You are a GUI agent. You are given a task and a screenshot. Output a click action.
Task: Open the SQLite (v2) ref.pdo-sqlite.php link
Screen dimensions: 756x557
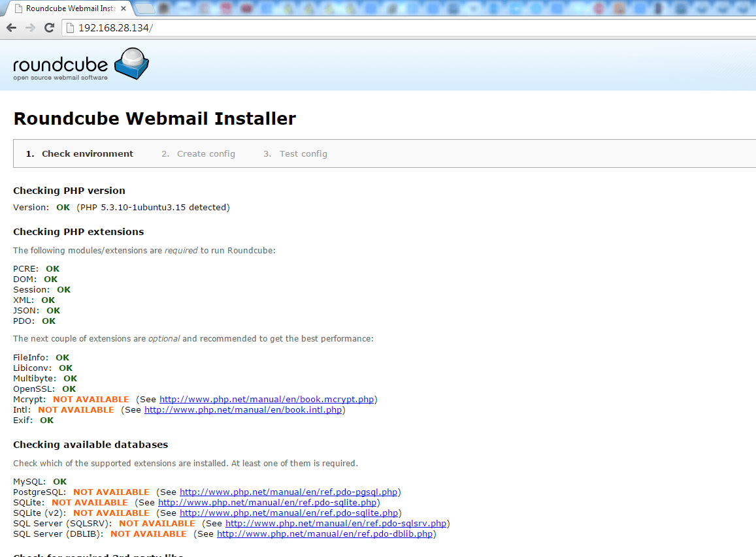coord(289,513)
